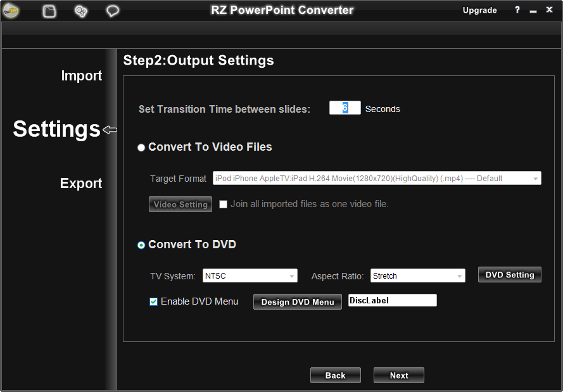
Task: Open the Target Format dropdown list
Action: pyautogui.click(x=377, y=179)
